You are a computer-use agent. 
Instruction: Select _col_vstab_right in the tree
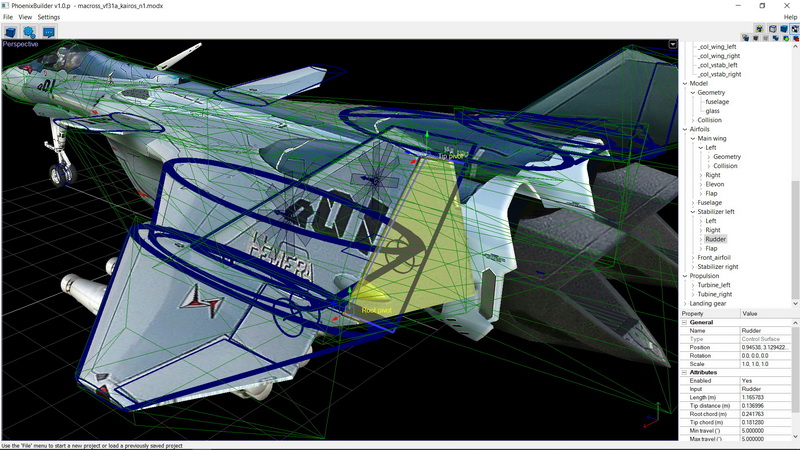point(719,74)
